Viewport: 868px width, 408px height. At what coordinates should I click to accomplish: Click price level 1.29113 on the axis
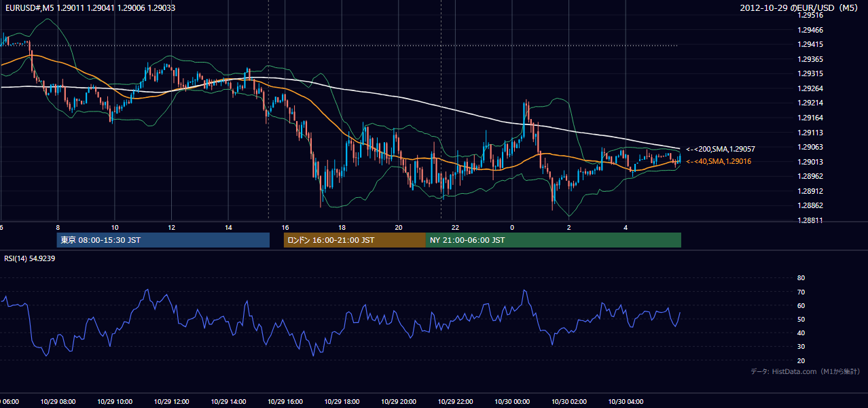[x=810, y=133]
